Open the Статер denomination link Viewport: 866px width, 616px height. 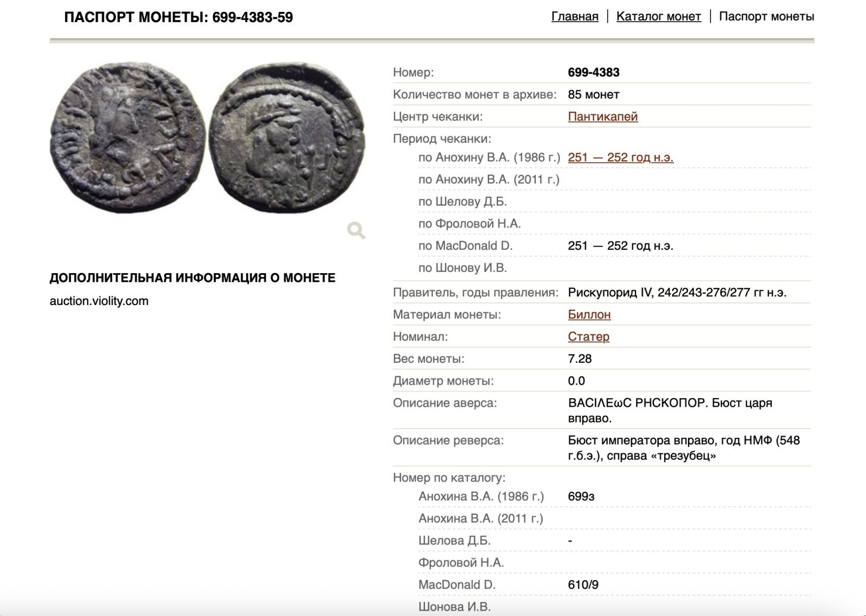588,337
